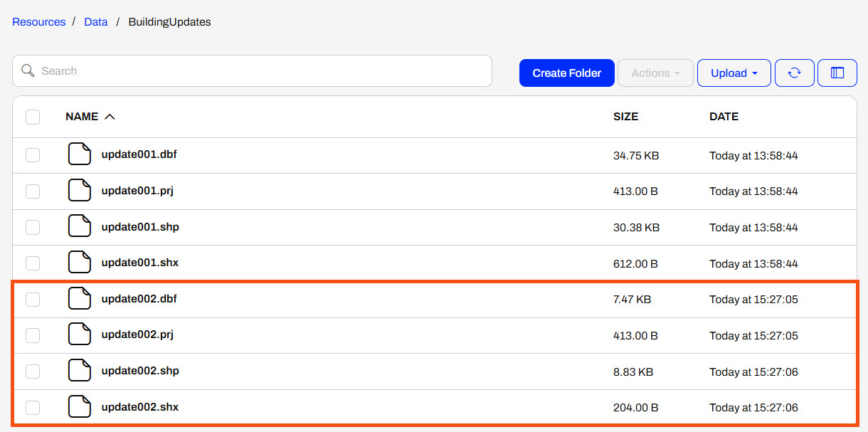The image size is (868, 432).
Task: Sort the list by SIZE column
Action: [625, 117]
